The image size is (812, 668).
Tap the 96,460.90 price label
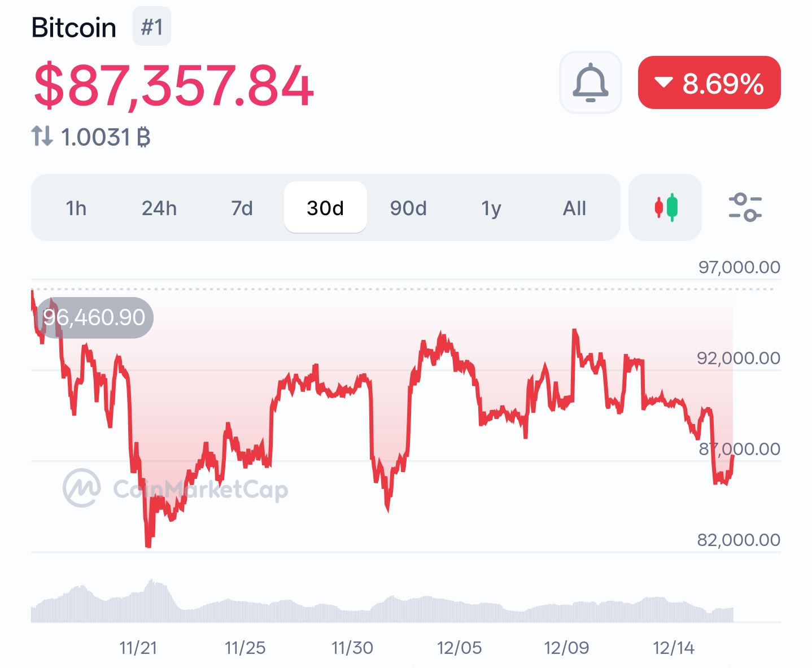[94, 317]
